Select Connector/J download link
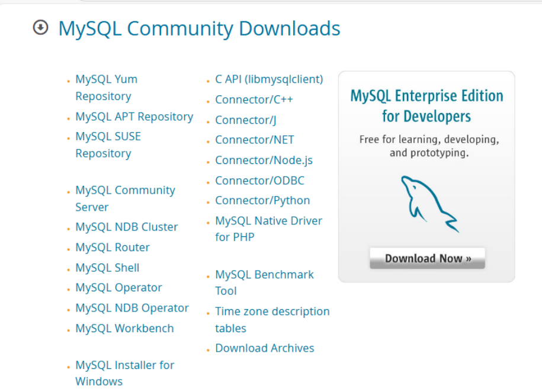This screenshot has height=392, width=542. (245, 120)
